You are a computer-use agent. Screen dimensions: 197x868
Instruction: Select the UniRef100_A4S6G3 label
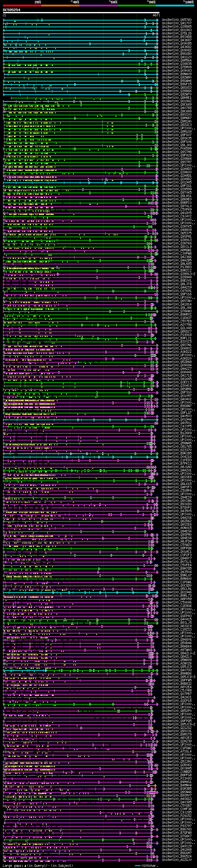[x=177, y=799]
